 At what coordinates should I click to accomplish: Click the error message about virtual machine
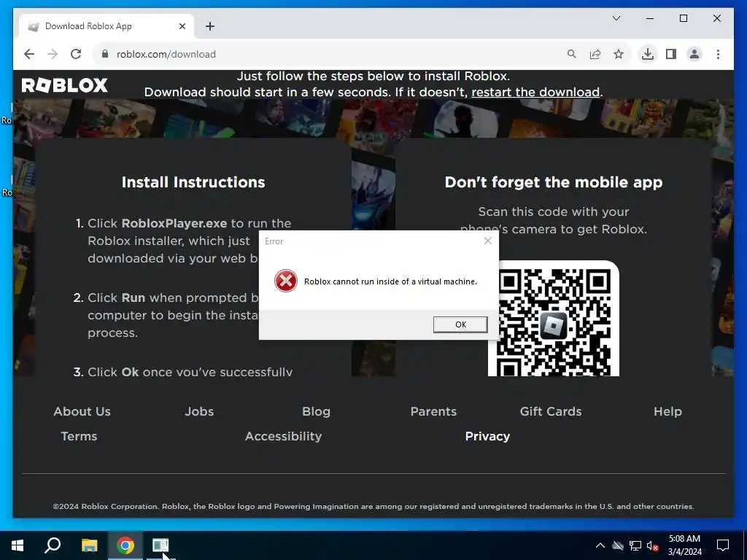390,281
